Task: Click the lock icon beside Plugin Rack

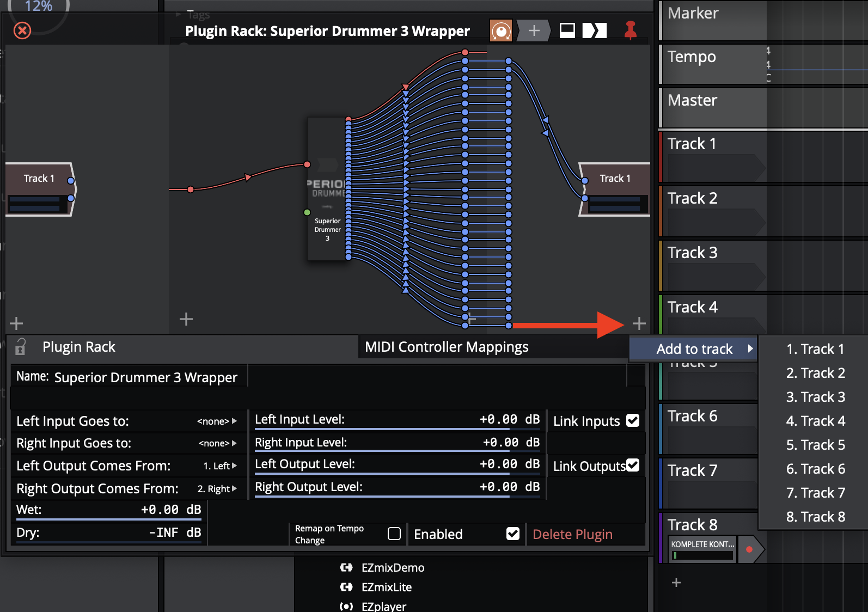Action: (21, 347)
